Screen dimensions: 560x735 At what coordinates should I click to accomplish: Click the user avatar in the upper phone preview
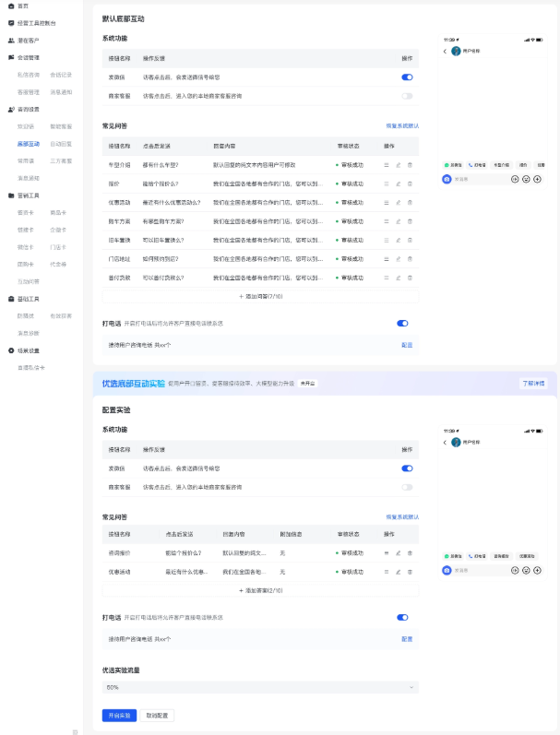456,51
